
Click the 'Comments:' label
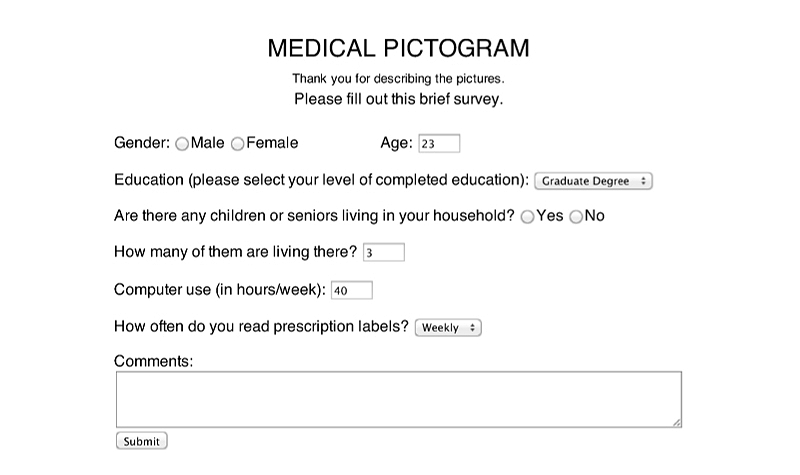[x=154, y=361]
